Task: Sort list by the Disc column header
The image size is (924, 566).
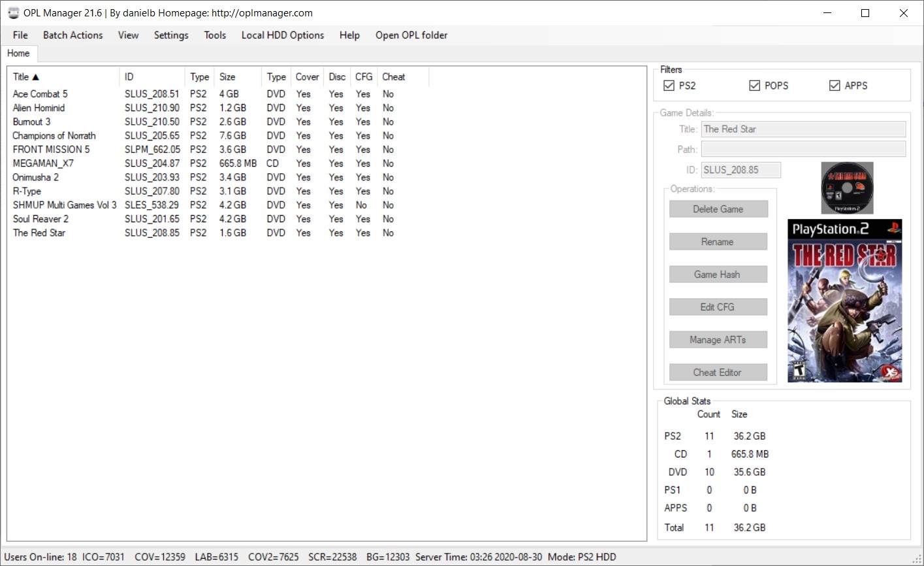Action: point(337,77)
